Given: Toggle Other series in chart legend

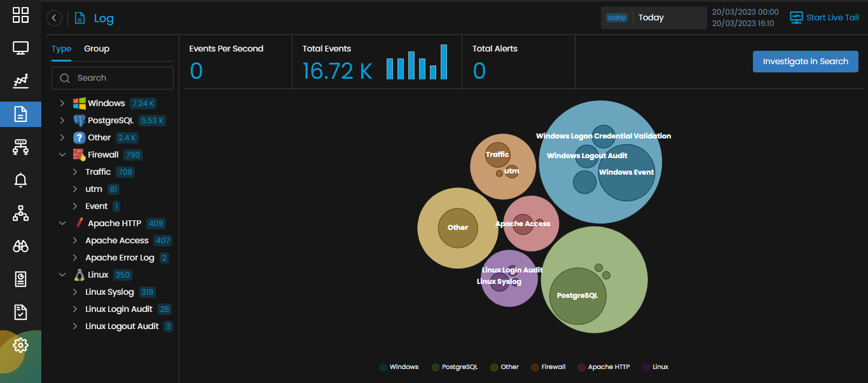Looking at the screenshot, I should point(505,367).
